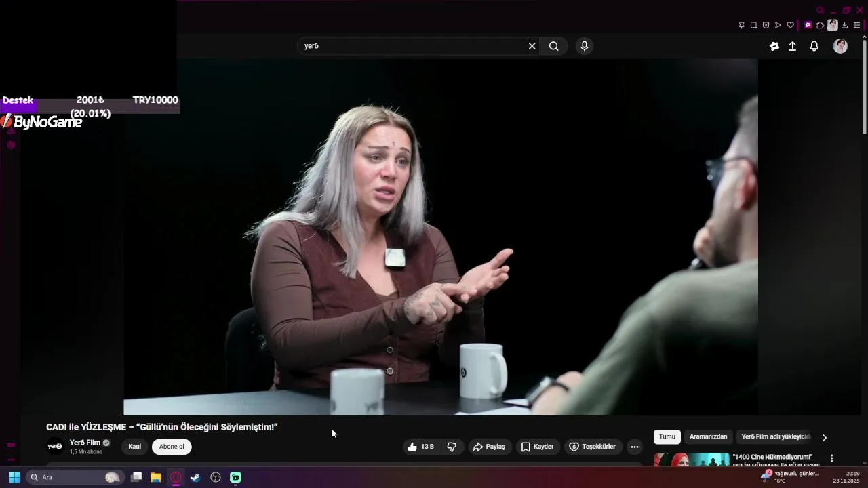The image size is (868, 488).
Task: Open the '1400 Cine Hükmediyorum' suggested video thumbnail
Action: [692, 460]
